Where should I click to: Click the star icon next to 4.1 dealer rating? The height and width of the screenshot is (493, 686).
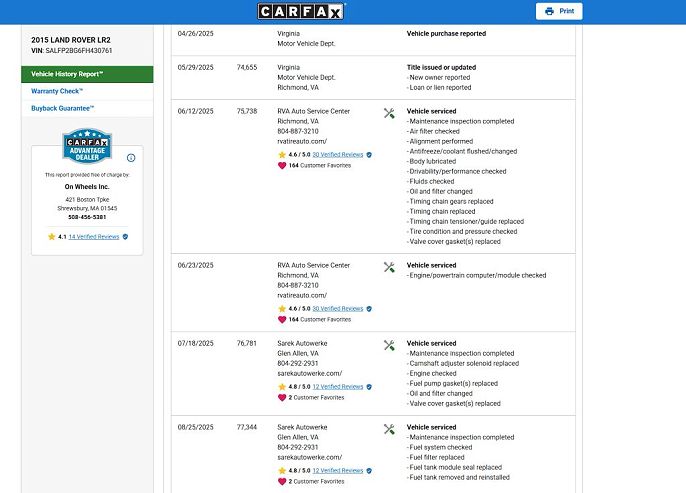(52, 237)
